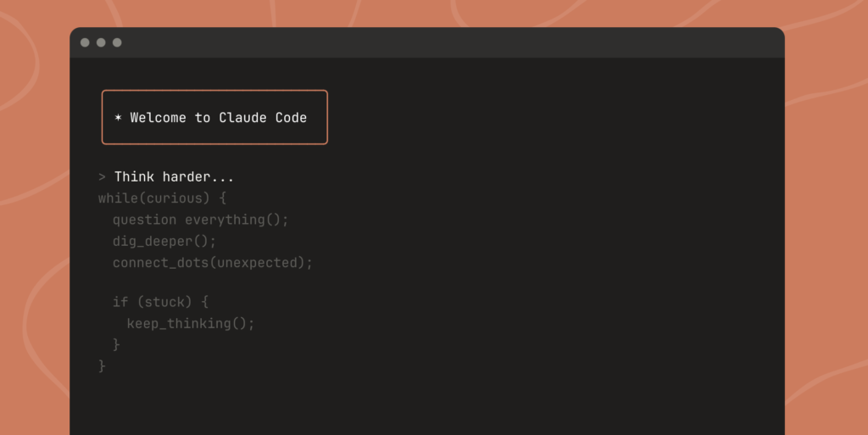Click the 'keep_thinking();' line

tap(190, 323)
